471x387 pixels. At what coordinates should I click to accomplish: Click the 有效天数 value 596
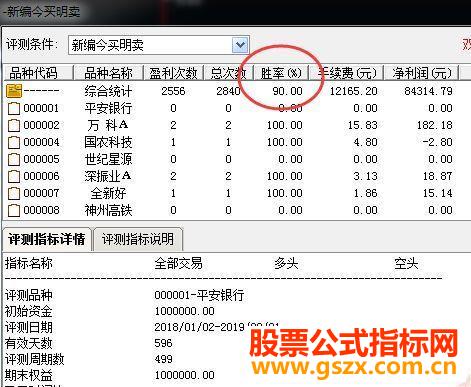[163, 343]
